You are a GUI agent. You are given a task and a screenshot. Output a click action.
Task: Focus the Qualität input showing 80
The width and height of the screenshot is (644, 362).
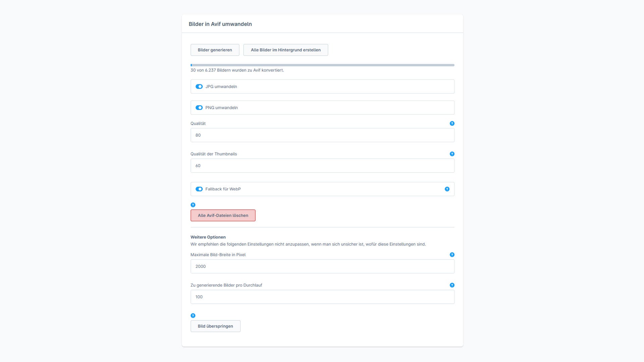tap(322, 135)
